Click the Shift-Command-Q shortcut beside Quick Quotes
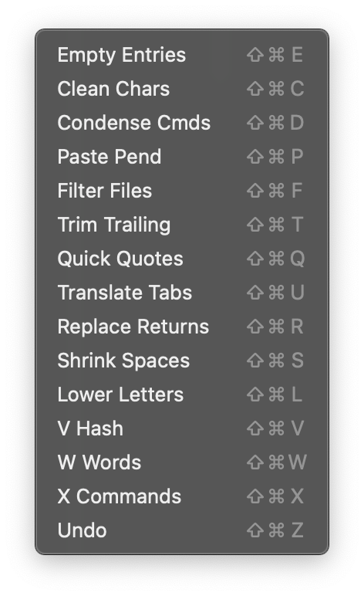 point(275,259)
